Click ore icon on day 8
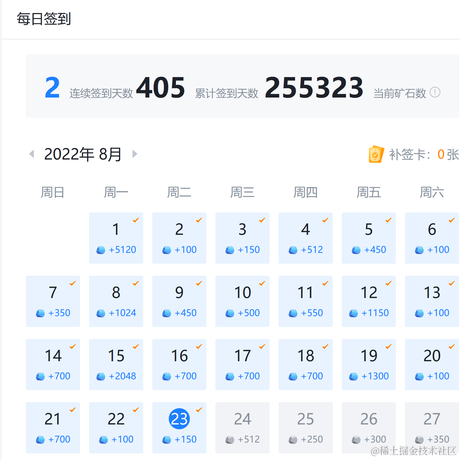Screen dimensions: 460x460 (101, 313)
